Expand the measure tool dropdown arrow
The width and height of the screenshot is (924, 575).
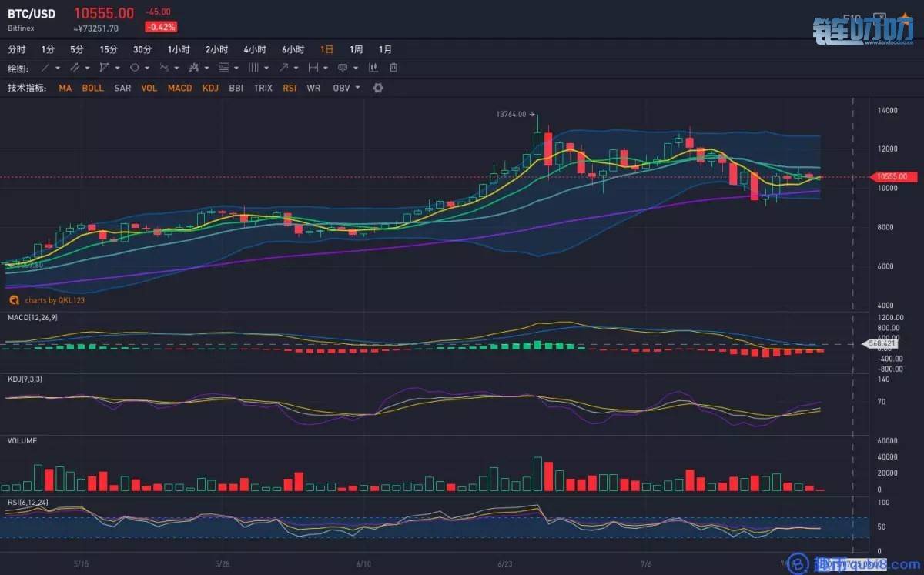[x=325, y=68]
